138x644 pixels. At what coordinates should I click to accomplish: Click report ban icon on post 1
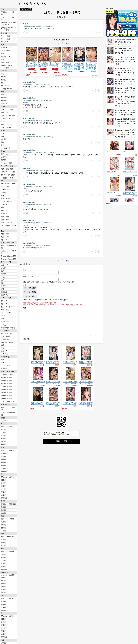[x=99, y=32]
